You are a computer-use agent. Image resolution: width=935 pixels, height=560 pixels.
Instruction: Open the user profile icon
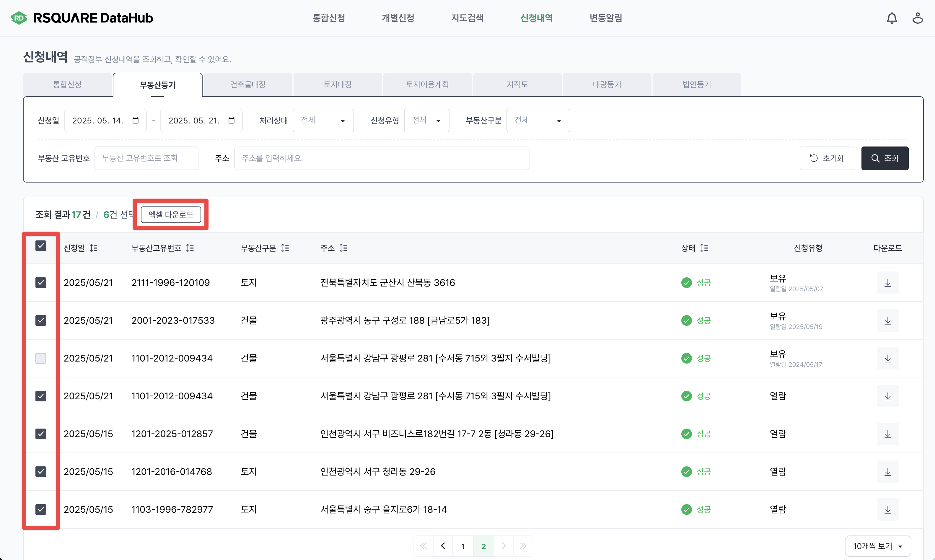click(917, 18)
